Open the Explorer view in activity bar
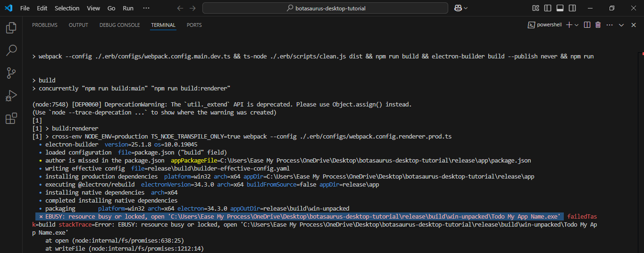 (x=11, y=28)
